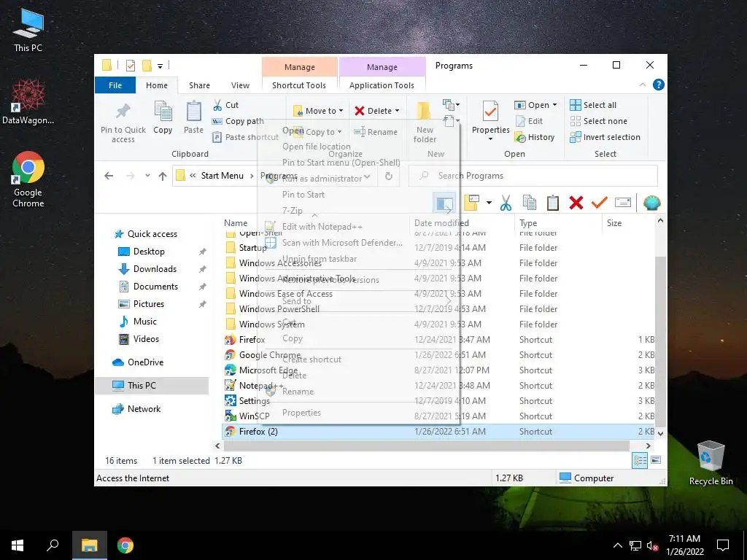
Task: Open Google Chrome desktop shortcut
Action: click(28, 179)
